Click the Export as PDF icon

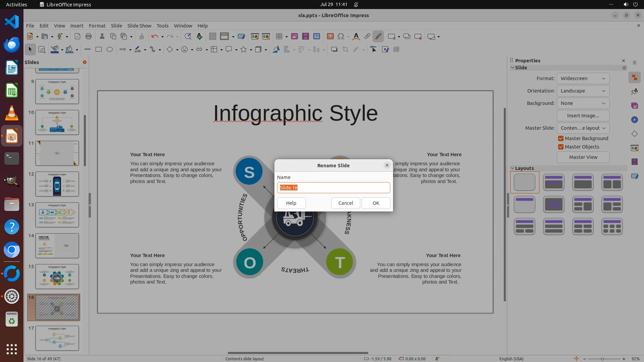(77, 37)
